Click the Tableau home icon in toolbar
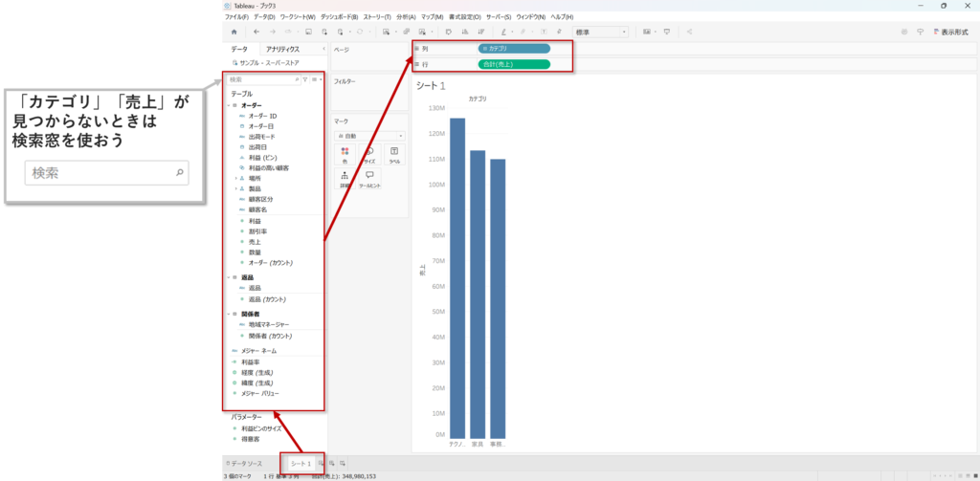The image size is (980, 481). (x=234, y=32)
